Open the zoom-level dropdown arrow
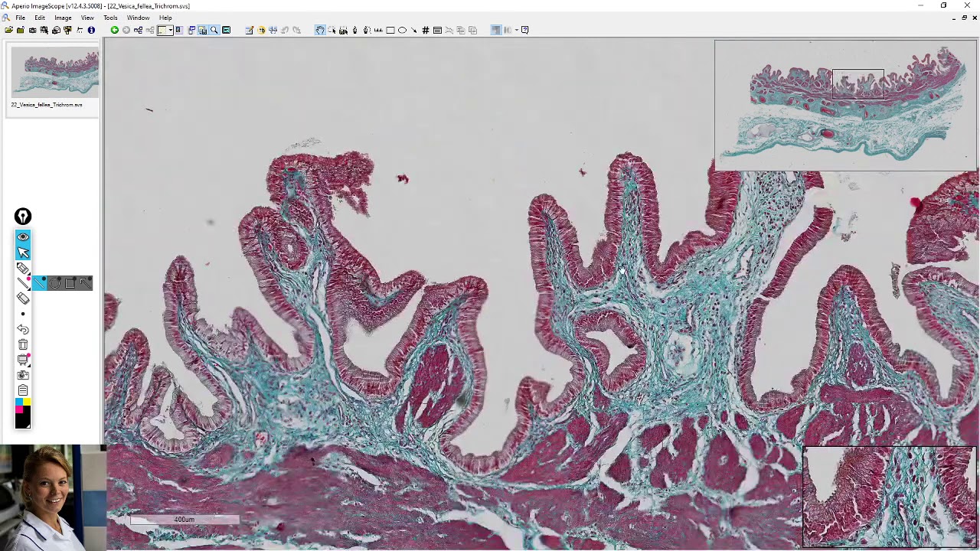The width and height of the screenshot is (980, 551). (x=171, y=30)
